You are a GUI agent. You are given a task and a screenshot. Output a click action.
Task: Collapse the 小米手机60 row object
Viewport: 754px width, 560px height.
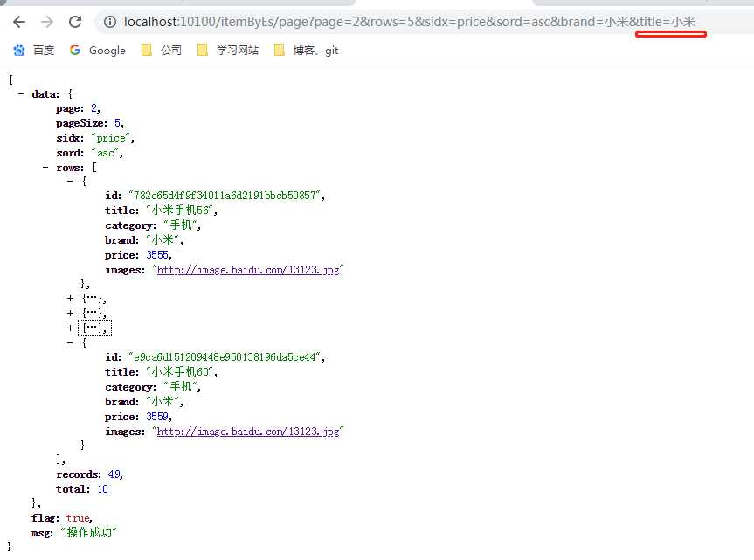[70, 342]
